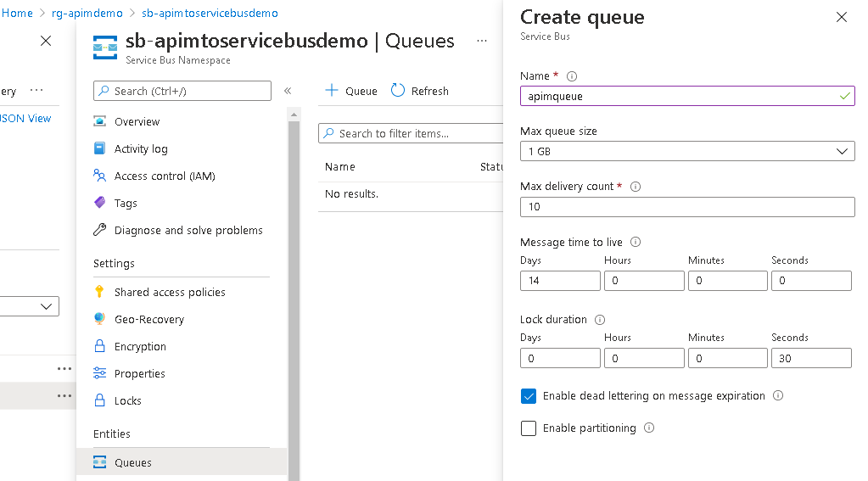Click sb-apimtoservicebusdemo breadcrumb link
Image resolution: width=868 pixels, height=481 pixels.
(x=210, y=13)
